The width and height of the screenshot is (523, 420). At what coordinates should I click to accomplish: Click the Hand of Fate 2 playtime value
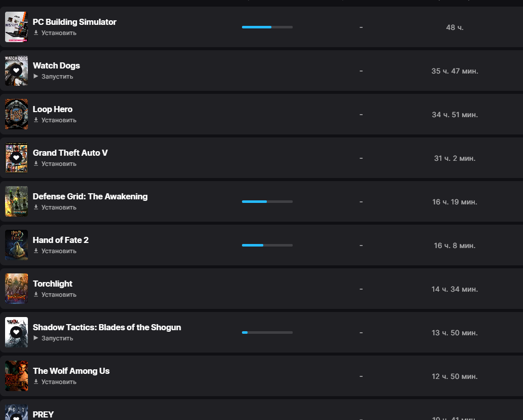click(x=455, y=246)
